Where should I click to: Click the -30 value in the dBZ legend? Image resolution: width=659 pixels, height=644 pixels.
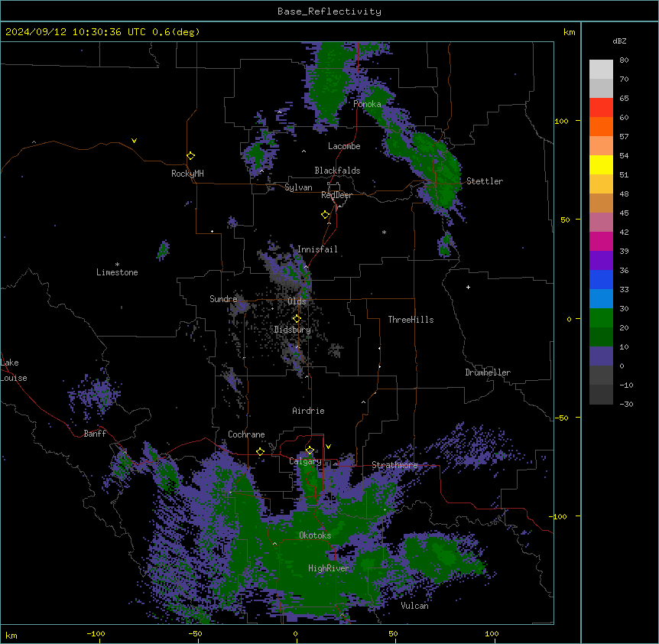click(x=626, y=404)
